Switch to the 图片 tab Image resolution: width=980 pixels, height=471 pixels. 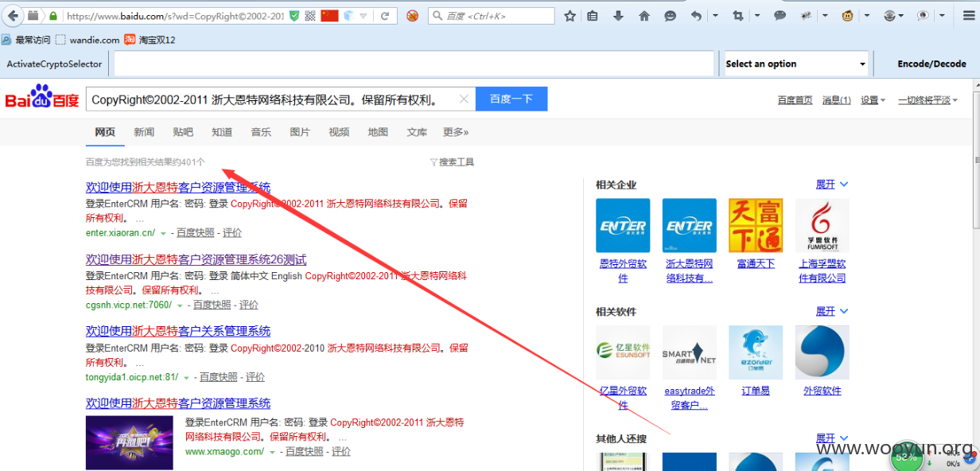pyautogui.click(x=300, y=132)
